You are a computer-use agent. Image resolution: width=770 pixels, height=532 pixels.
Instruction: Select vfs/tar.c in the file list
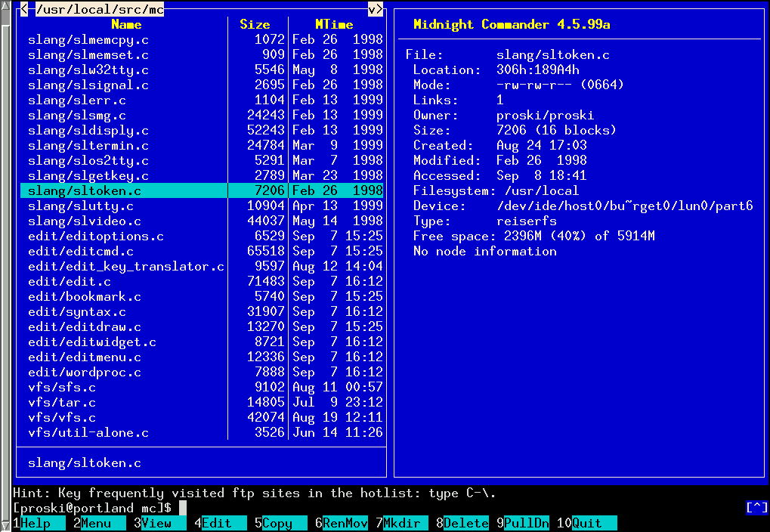202,402
